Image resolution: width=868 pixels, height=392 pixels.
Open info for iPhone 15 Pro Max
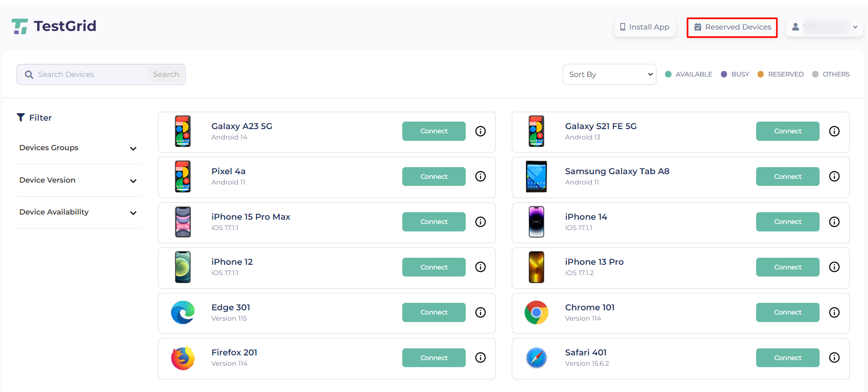[x=480, y=222]
